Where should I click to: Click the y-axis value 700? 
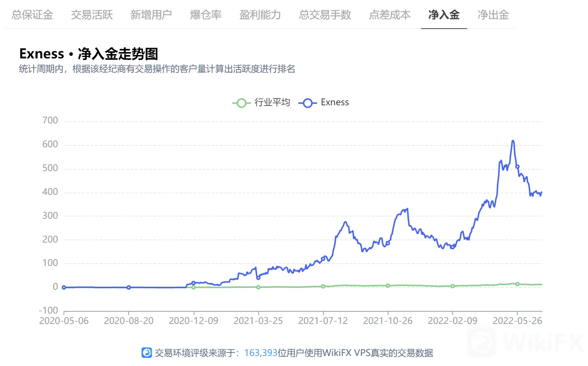coord(50,121)
